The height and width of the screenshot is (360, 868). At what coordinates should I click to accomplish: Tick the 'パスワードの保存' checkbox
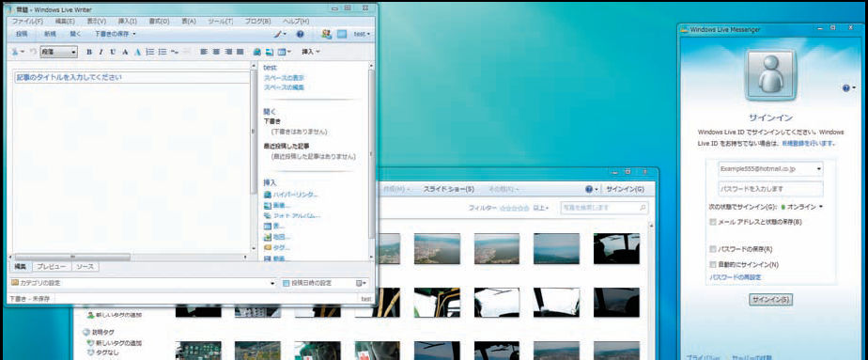(713, 249)
